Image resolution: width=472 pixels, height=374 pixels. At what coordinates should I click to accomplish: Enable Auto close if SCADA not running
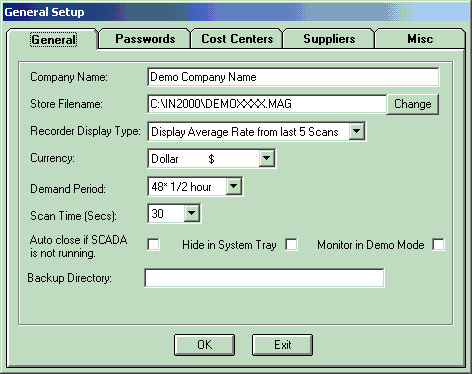point(153,245)
